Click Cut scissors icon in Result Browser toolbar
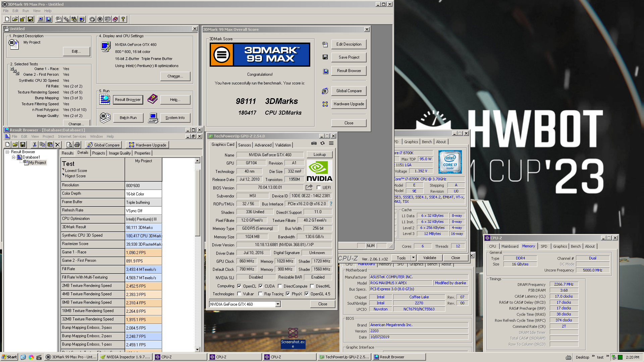 34,144
